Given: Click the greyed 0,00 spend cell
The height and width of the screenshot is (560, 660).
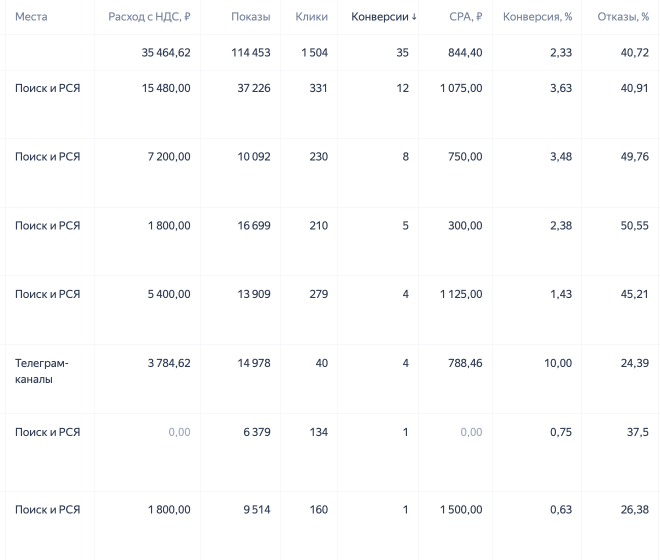Looking at the screenshot, I should pos(179,432).
